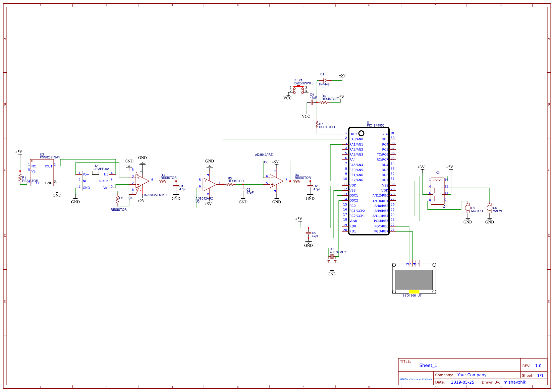Click the KEY1 push button symbol
554x392 pixels.
tap(298, 88)
